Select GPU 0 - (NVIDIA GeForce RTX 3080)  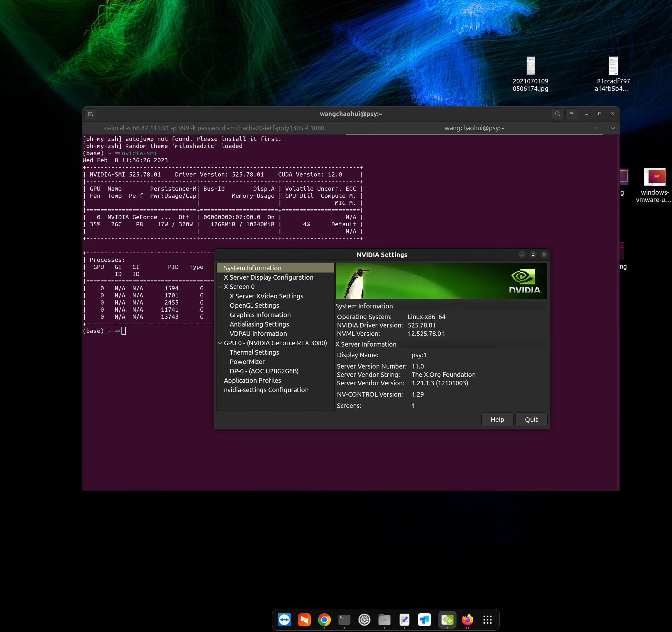(275, 343)
